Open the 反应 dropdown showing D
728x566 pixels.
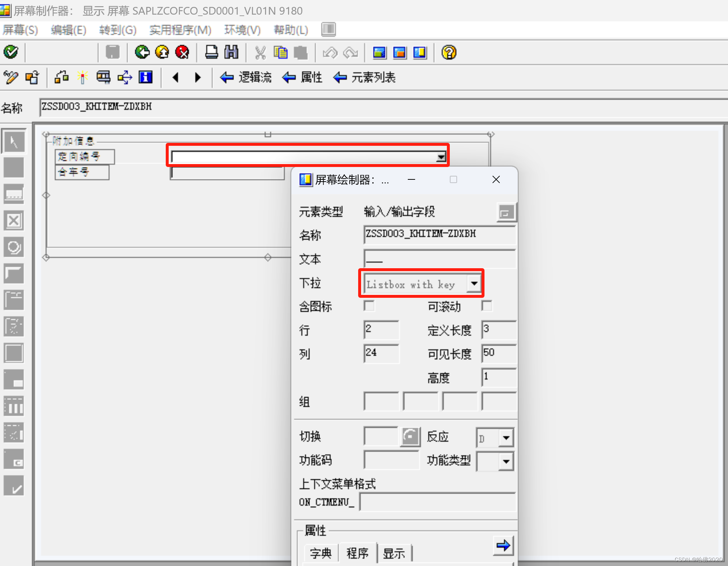pos(506,437)
